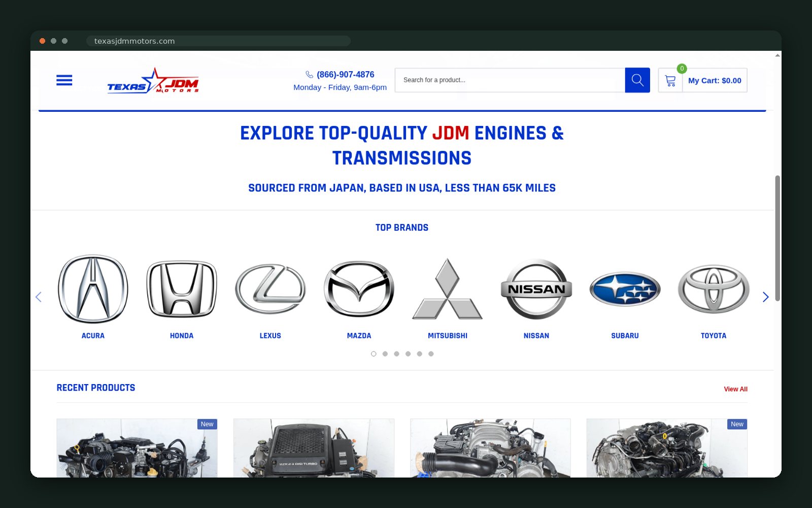Select the Nissan brand logo
Image resolution: width=812 pixels, height=508 pixels.
point(536,289)
